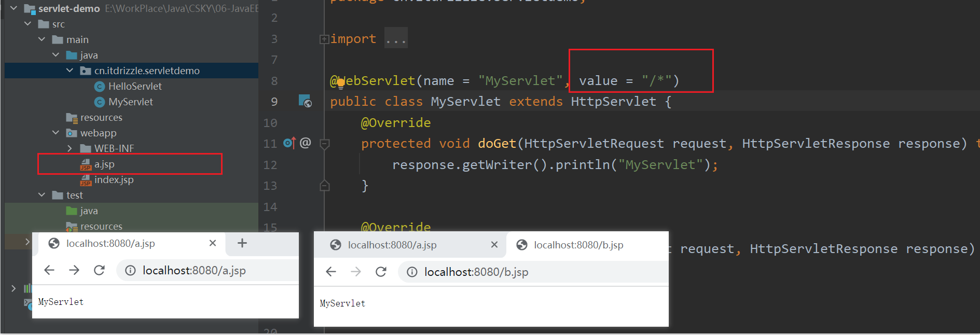The height and width of the screenshot is (335, 980).
Task: Select the localhost:8080/a.jsp tab in left browser
Action: (x=132, y=244)
